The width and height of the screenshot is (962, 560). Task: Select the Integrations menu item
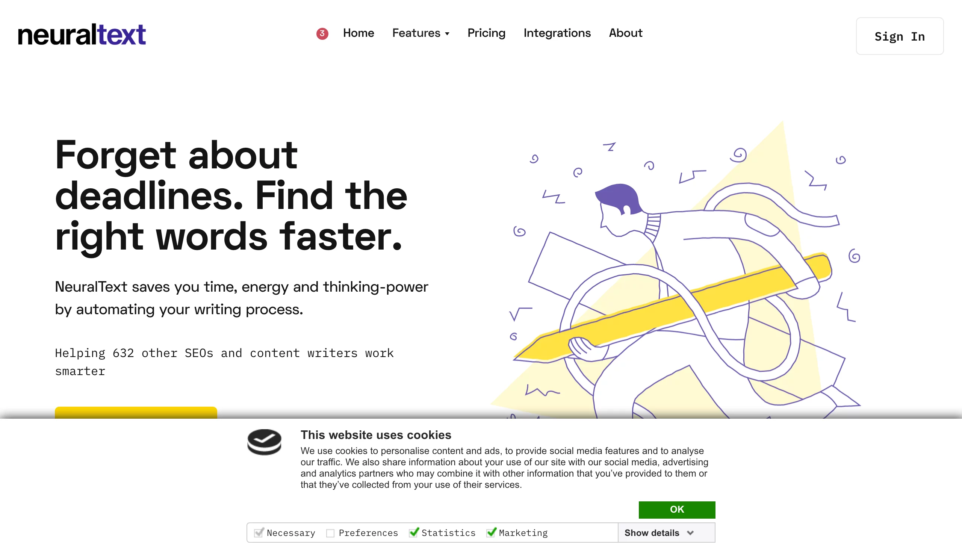[556, 33]
